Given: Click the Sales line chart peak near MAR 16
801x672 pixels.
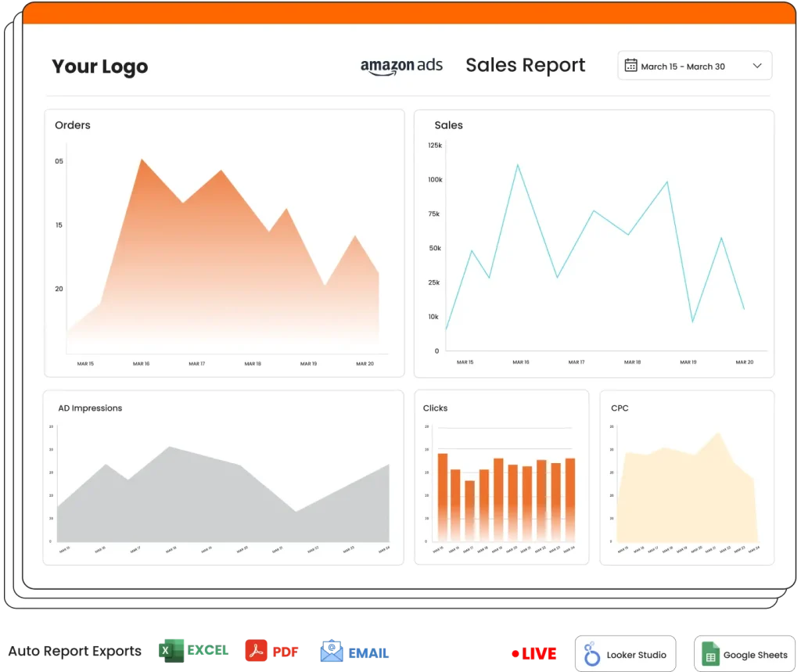Looking at the screenshot, I should (x=517, y=165).
